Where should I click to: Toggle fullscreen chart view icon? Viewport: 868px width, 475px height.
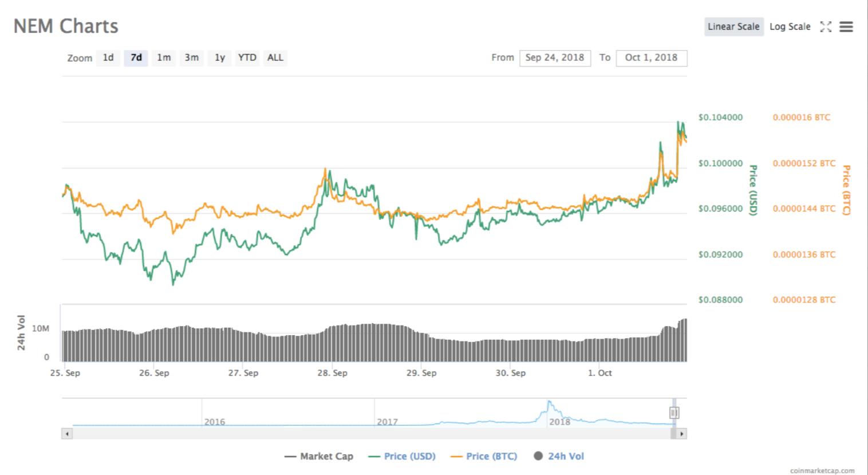point(826,26)
